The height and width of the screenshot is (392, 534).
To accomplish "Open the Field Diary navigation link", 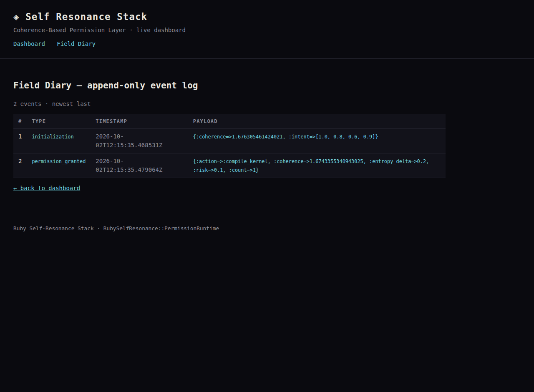I will 76,44.
